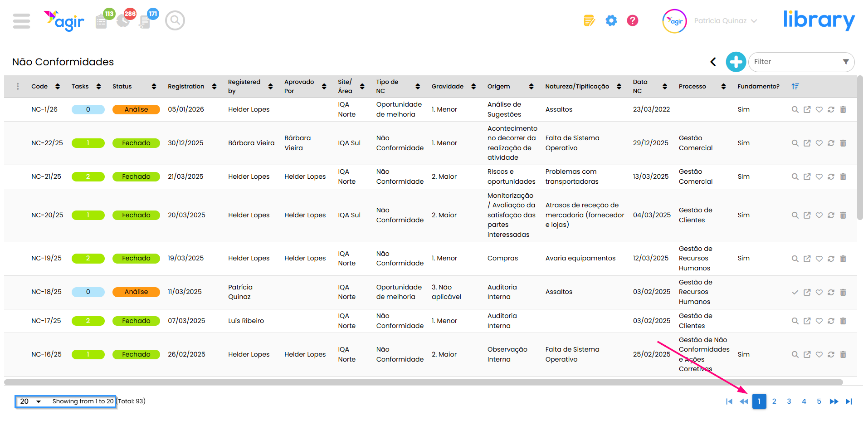The height and width of the screenshot is (426, 868).
Task: Jump to the last page
Action: pos(849,402)
